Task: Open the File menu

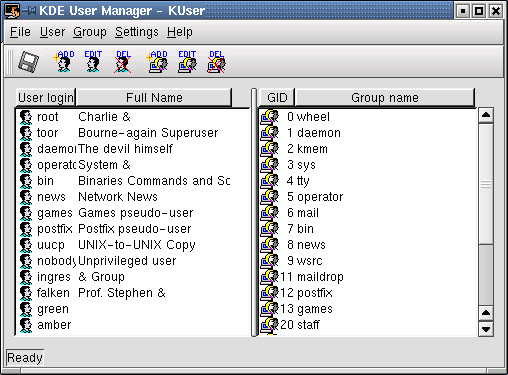Action: point(20,32)
